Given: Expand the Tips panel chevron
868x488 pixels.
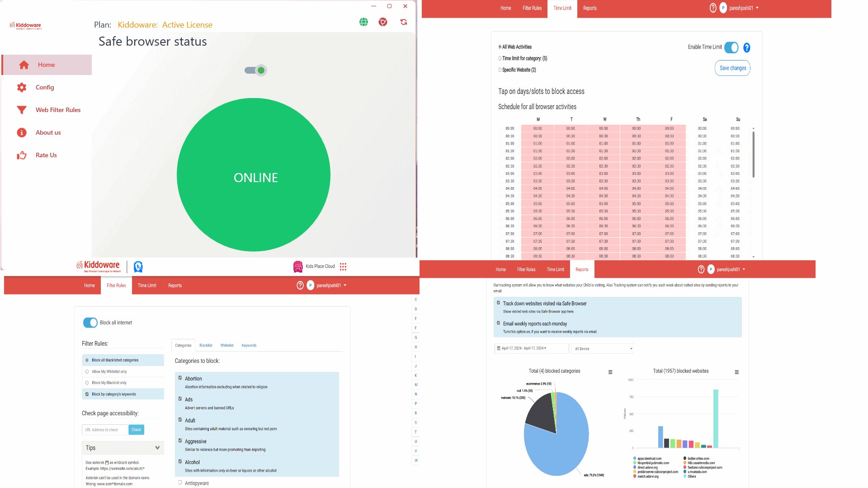Looking at the screenshot, I should (x=157, y=448).
